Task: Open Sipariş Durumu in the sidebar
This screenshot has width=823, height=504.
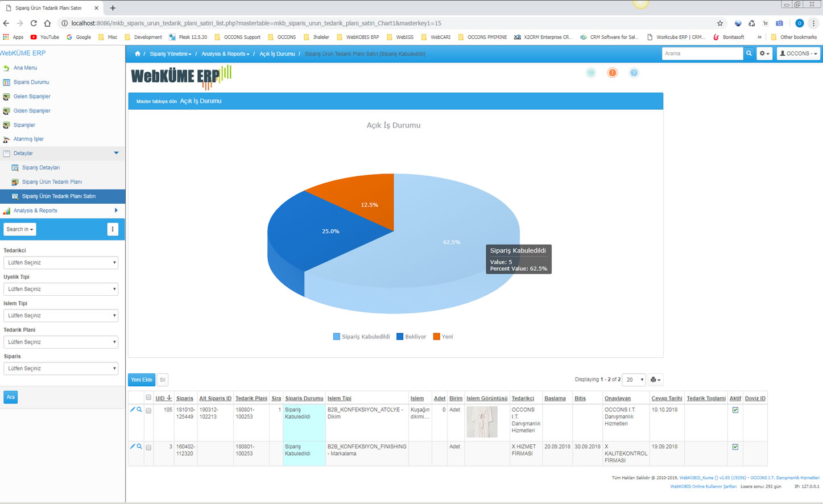Action: pyautogui.click(x=31, y=82)
